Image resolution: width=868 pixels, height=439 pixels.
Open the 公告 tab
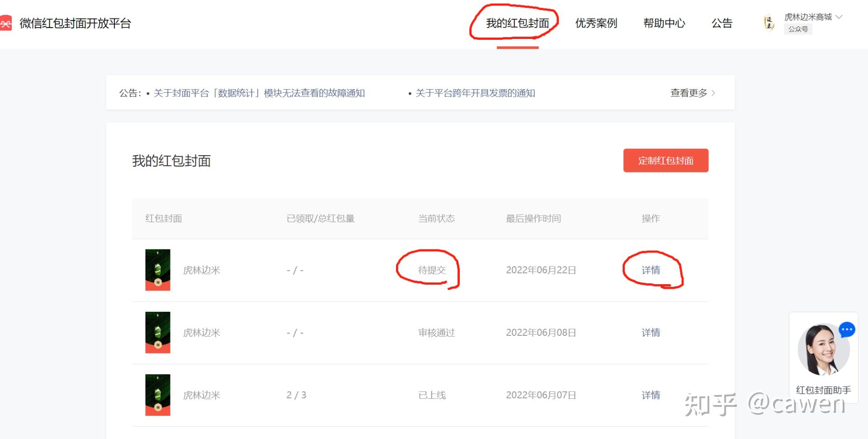[722, 23]
